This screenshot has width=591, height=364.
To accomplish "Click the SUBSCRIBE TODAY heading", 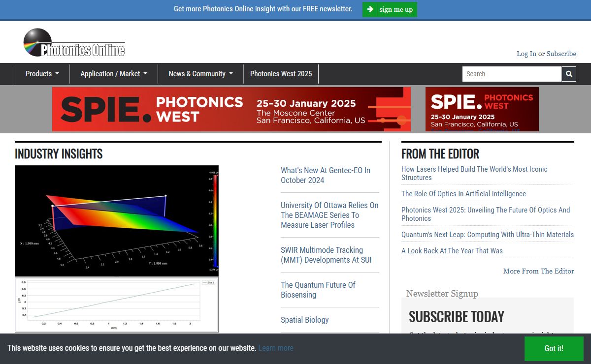I will pos(457,316).
